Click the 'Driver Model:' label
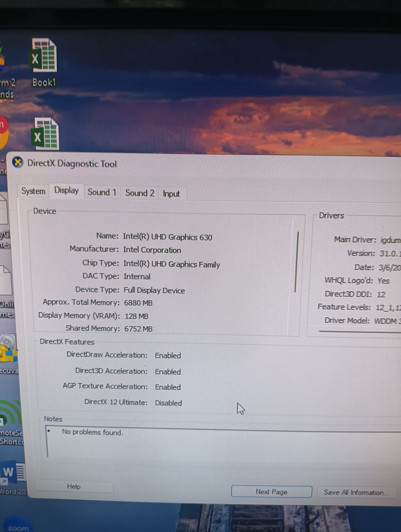The height and width of the screenshot is (532, 401). click(x=347, y=320)
